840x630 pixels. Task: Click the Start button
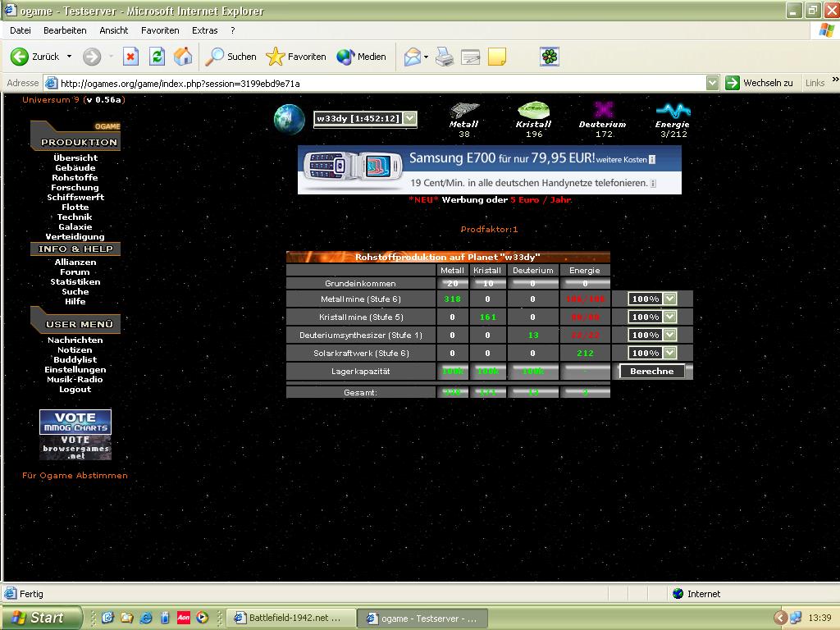pos(43,618)
